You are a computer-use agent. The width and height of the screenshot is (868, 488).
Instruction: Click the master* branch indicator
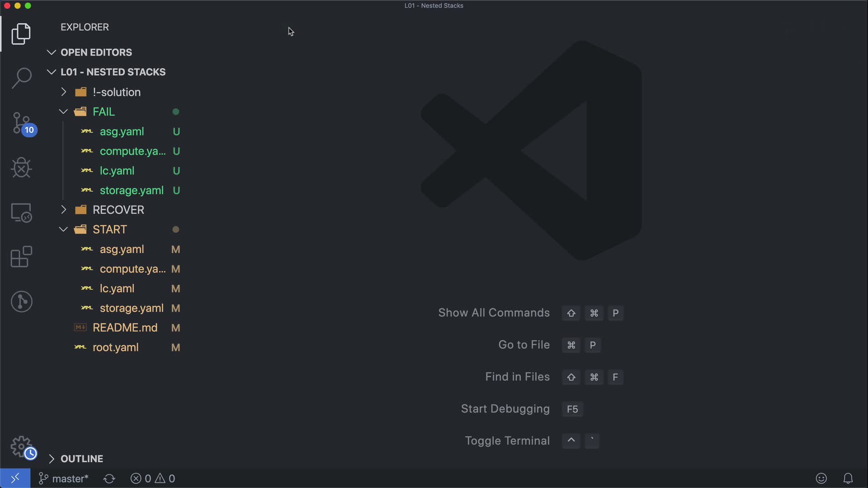pyautogui.click(x=64, y=479)
